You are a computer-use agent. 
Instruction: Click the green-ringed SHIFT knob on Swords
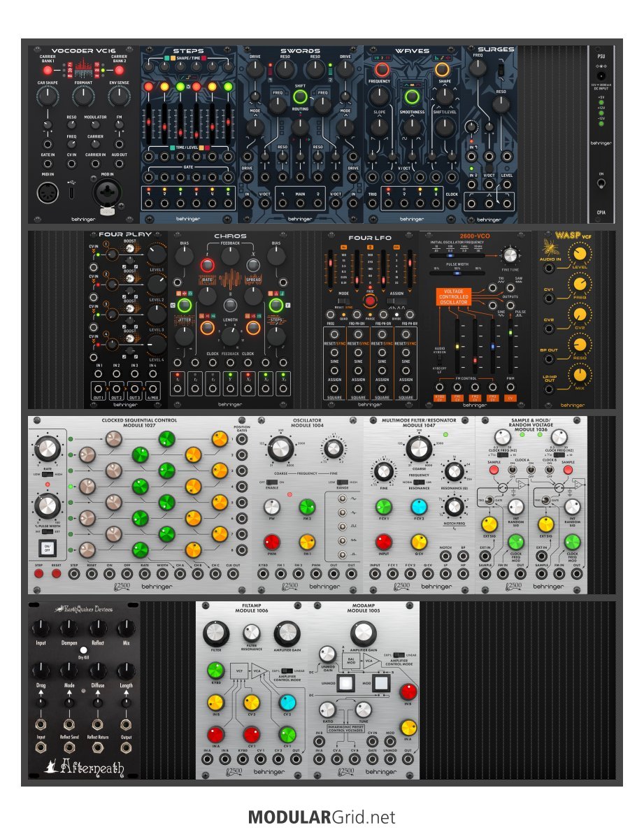coord(300,96)
